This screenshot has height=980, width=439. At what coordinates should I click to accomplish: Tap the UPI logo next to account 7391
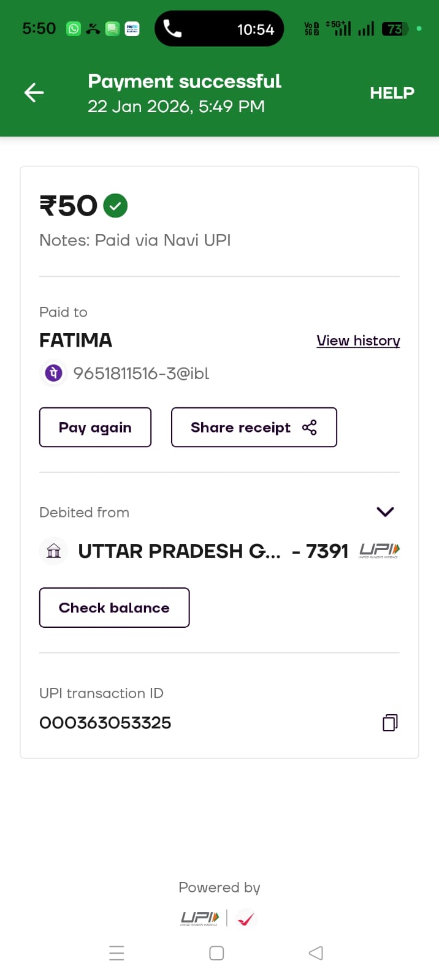pyautogui.click(x=380, y=550)
